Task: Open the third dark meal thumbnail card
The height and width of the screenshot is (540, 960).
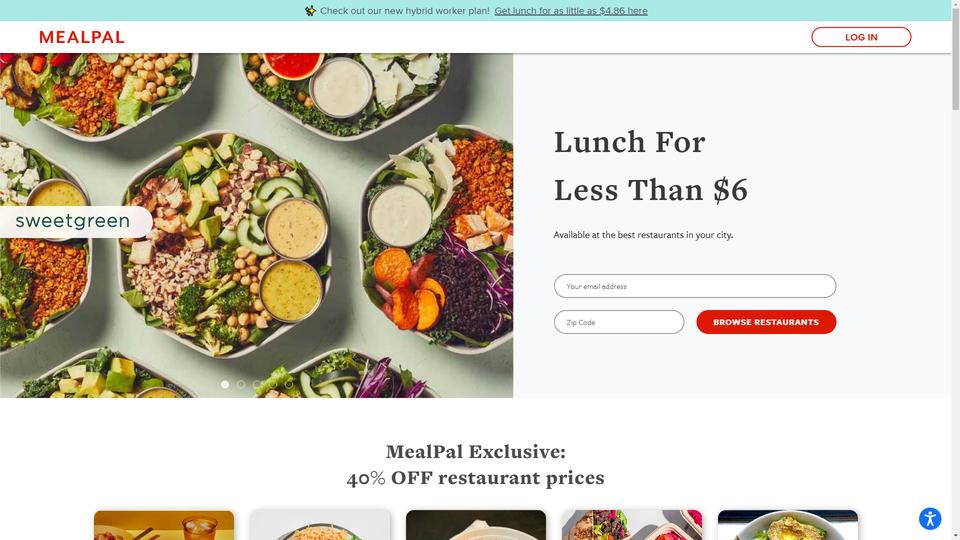Action: point(476,525)
